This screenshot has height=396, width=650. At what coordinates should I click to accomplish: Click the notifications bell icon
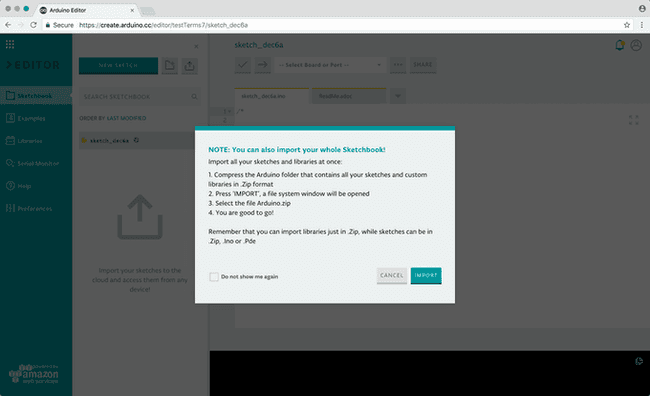[x=620, y=45]
